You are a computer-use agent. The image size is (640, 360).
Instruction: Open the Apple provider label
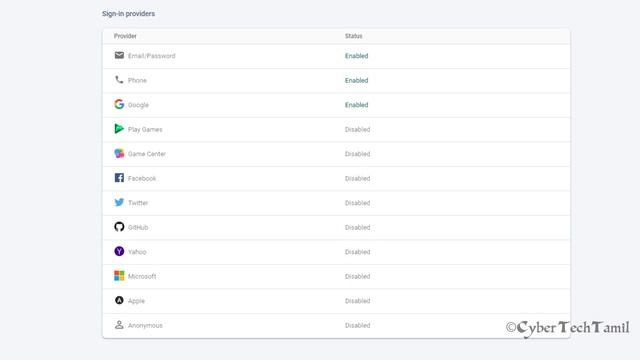tap(136, 301)
